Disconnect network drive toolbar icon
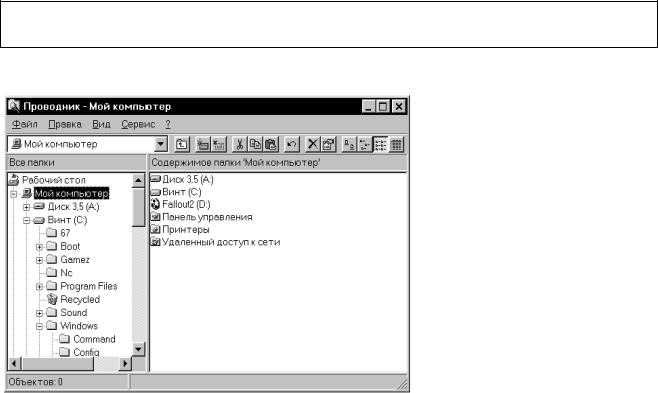Image resolution: width=658 pixels, height=393 pixels. click(219, 145)
